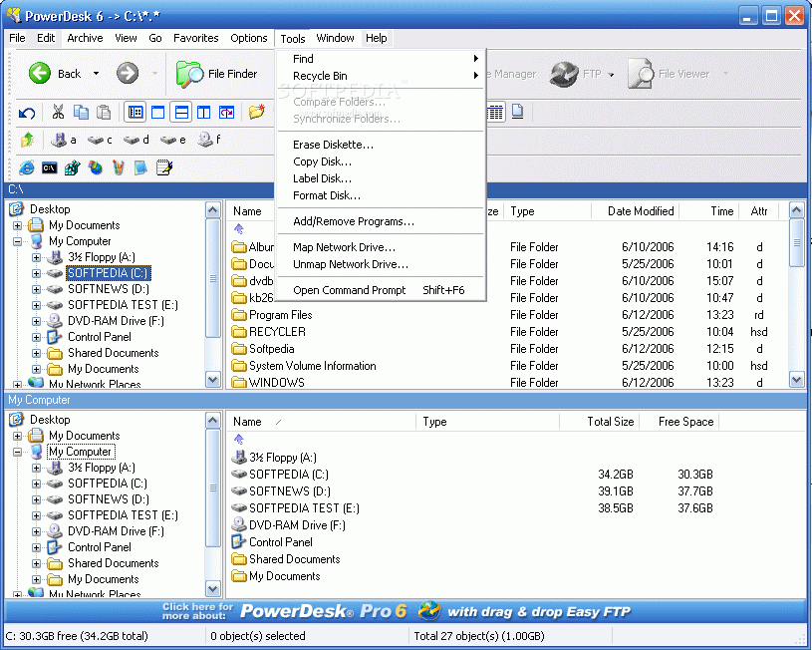Click the PowerDesk Pro globe logo
The width and height of the screenshot is (812, 650).
[x=429, y=611]
